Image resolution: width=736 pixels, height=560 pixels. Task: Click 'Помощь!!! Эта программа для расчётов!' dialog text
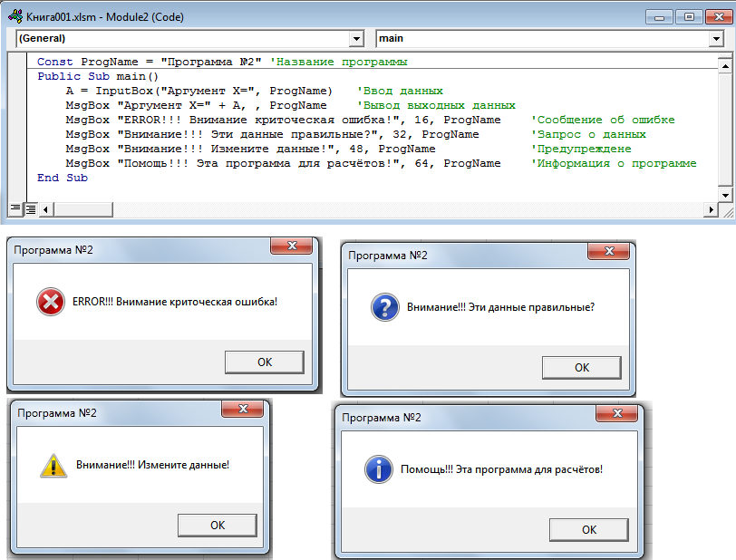[x=501, y=469]
